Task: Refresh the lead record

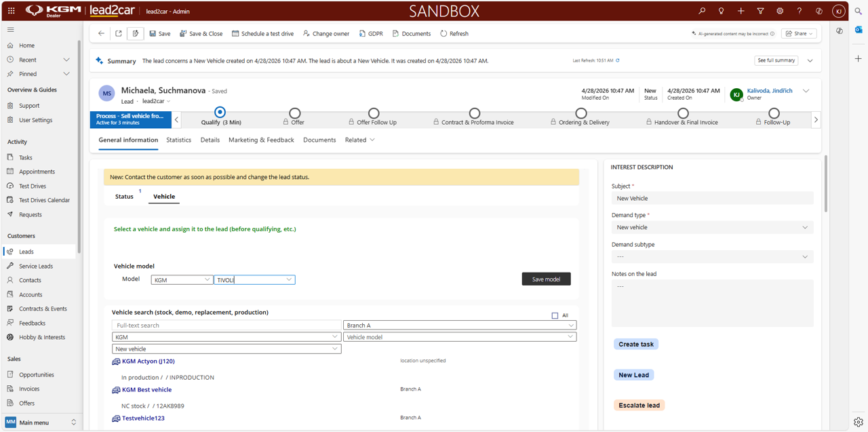Action: (454, 33)
